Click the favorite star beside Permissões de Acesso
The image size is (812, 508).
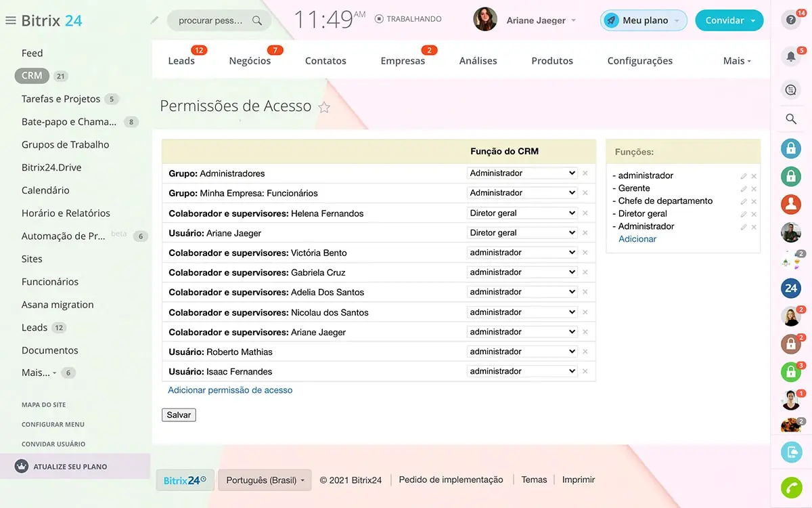point(324,107)
